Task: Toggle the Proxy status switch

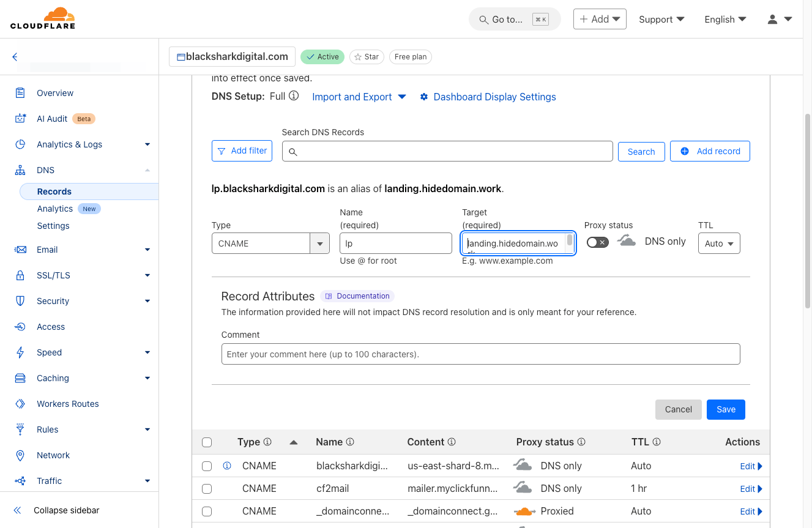Action: pos(598,242)
